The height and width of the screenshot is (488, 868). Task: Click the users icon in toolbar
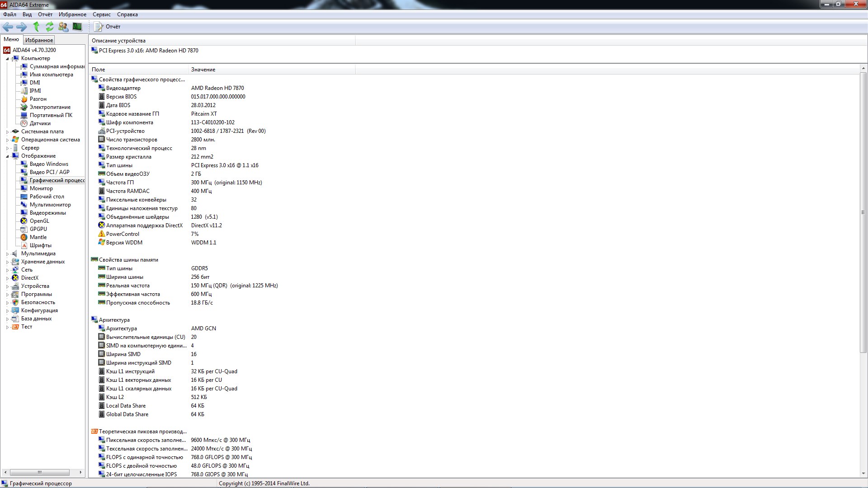(63, 27)
